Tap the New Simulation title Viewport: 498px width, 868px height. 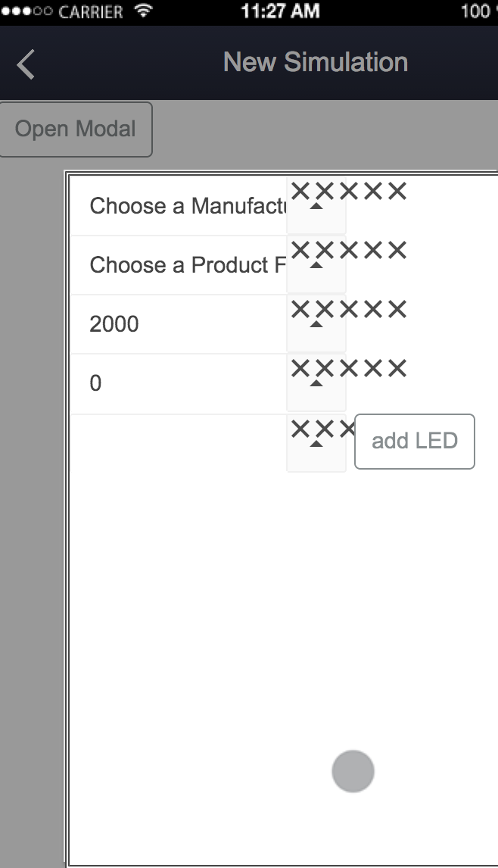pyautogui.click(x=316, y=62)
